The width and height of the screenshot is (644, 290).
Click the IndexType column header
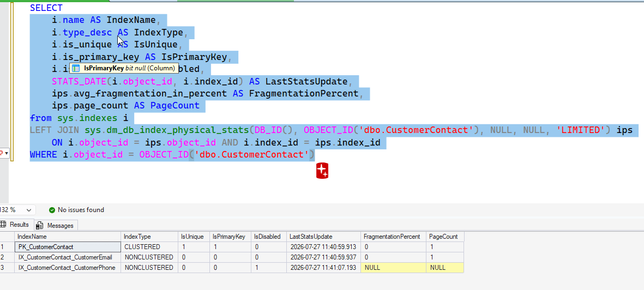[149, 237]
